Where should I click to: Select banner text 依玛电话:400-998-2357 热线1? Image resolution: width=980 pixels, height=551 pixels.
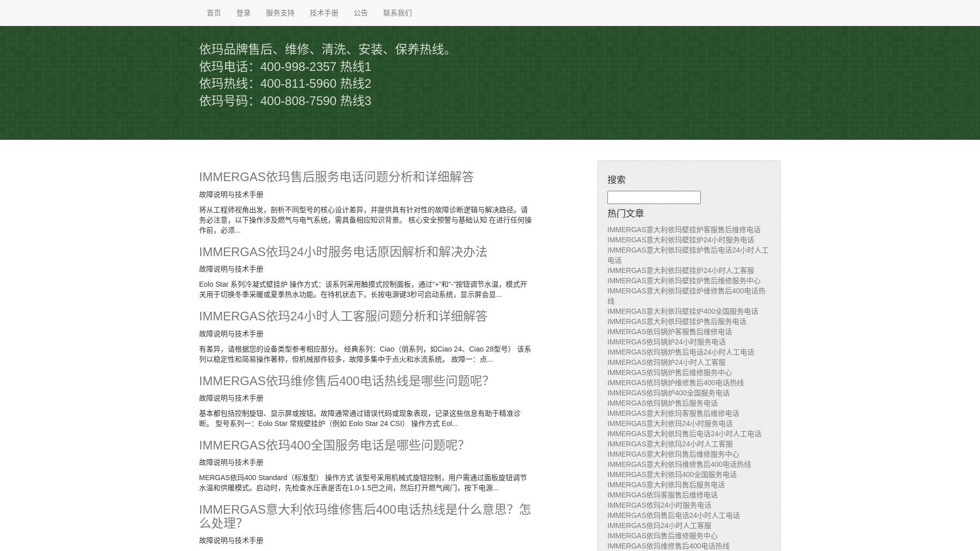285,66
